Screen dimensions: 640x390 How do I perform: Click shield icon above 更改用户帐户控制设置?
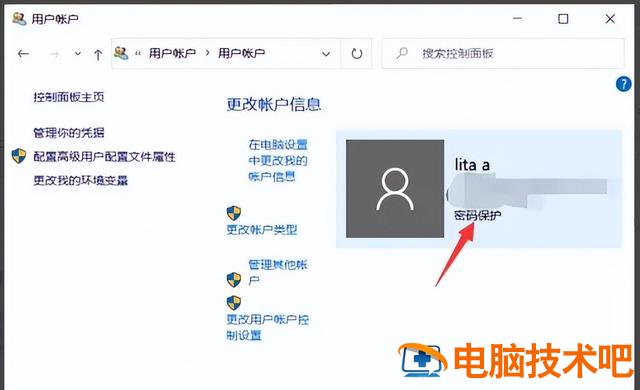pos(233,303)
